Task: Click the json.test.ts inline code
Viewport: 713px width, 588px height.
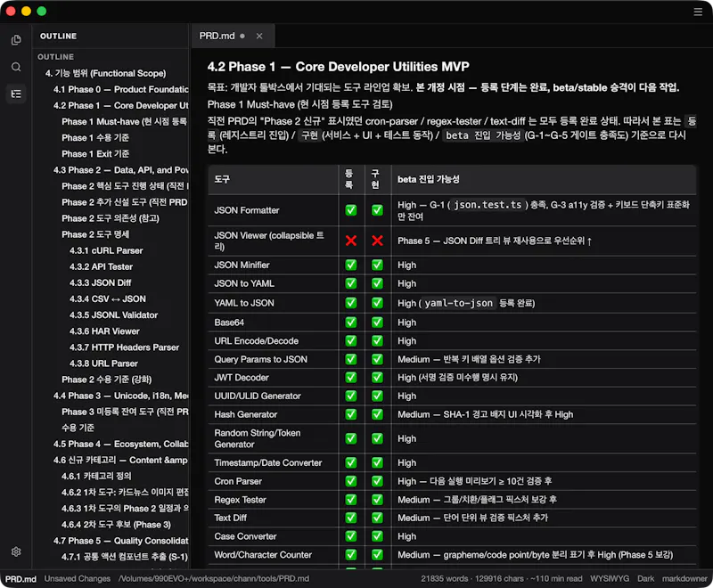Action: (488, 205)
